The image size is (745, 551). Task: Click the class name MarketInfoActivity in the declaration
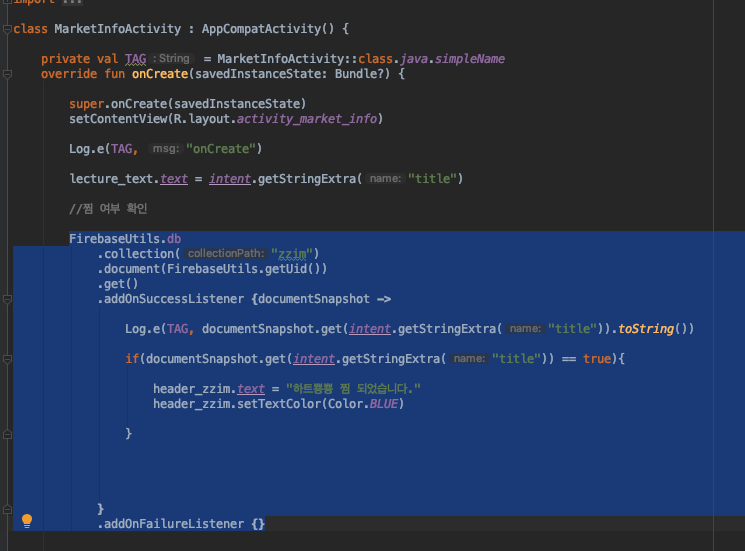pos(117,29)
